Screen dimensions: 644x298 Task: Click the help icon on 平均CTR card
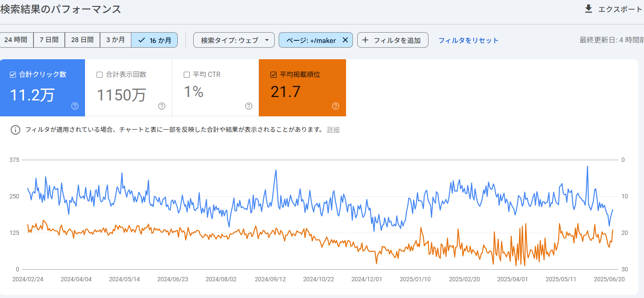pyautogui.click(x=248, y=106)
